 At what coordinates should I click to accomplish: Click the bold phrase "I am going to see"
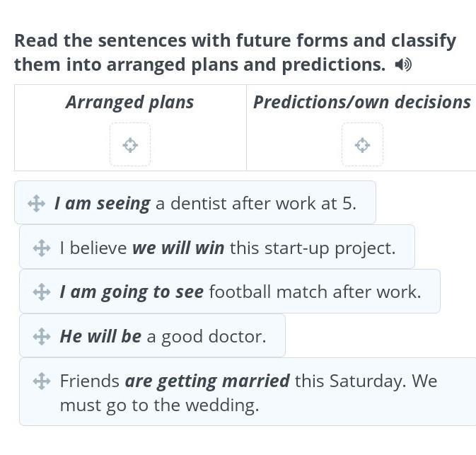pyautogui.click(x=132, y=292)
